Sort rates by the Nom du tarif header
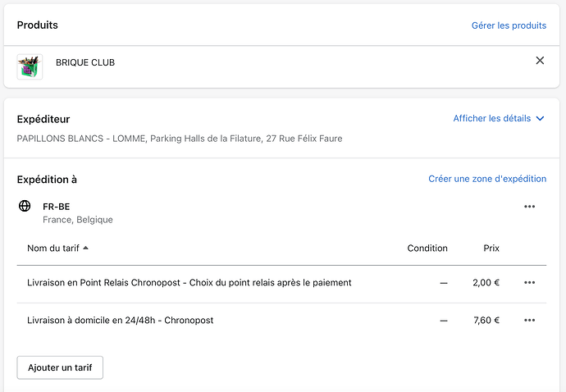The width and height of the screenshot is (566, 392). (53, 248)
